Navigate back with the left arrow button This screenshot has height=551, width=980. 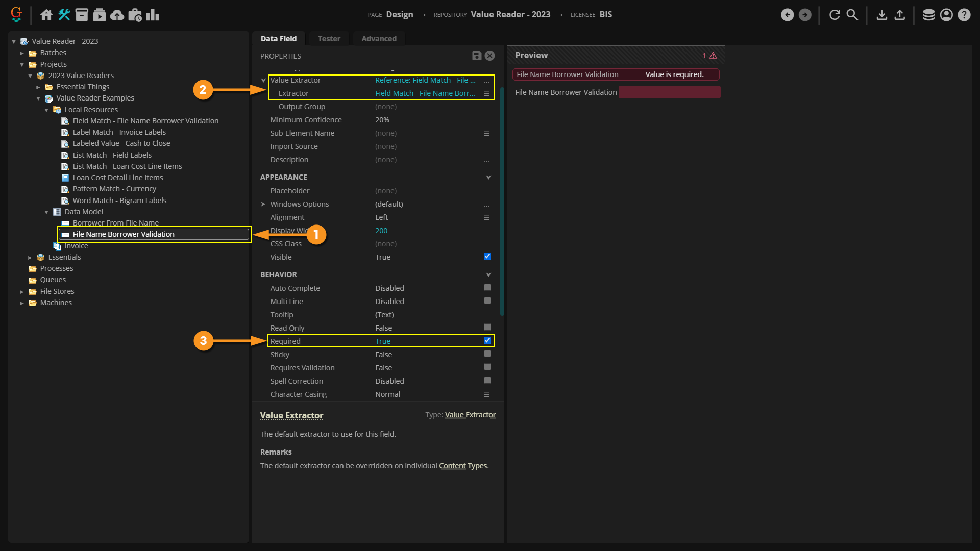[x=787, y=15]
